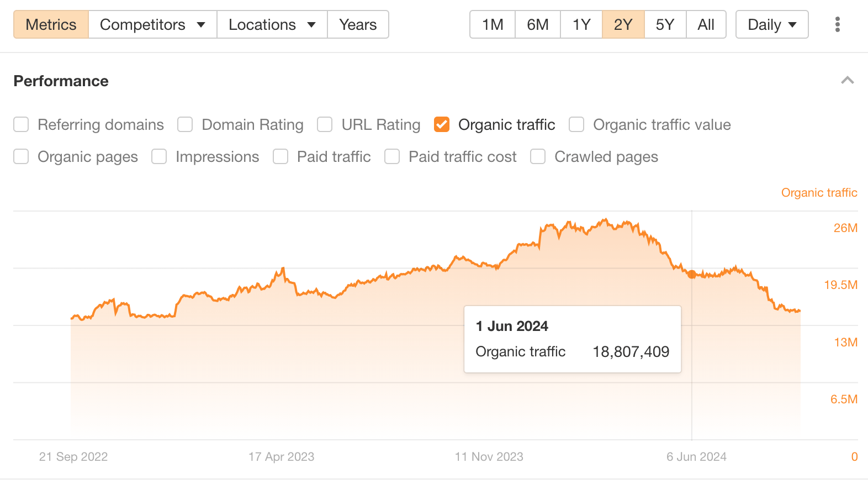Enable the Impressions metric
Screen dimensions: 868x484
pos(158,156)
